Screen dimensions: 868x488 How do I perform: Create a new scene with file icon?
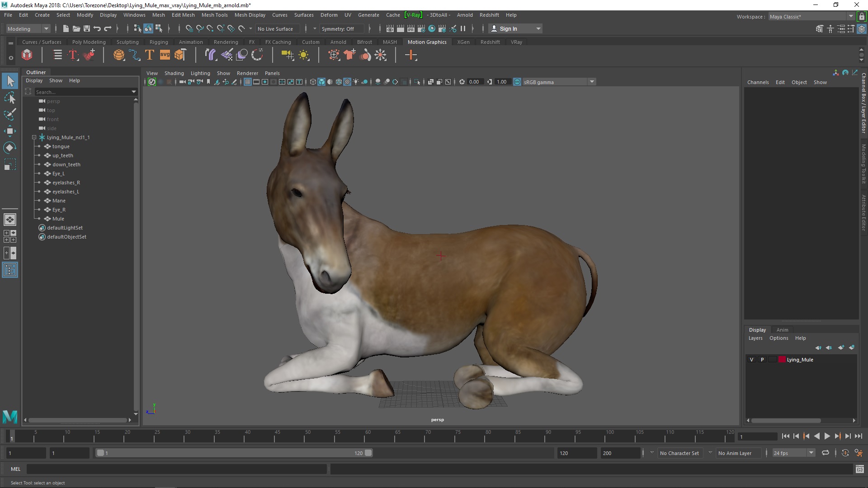66,28
